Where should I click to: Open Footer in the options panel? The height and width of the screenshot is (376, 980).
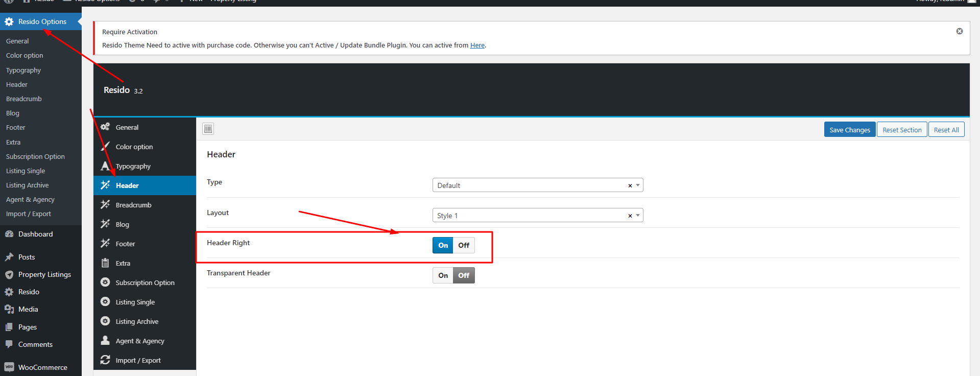point(145,244)
